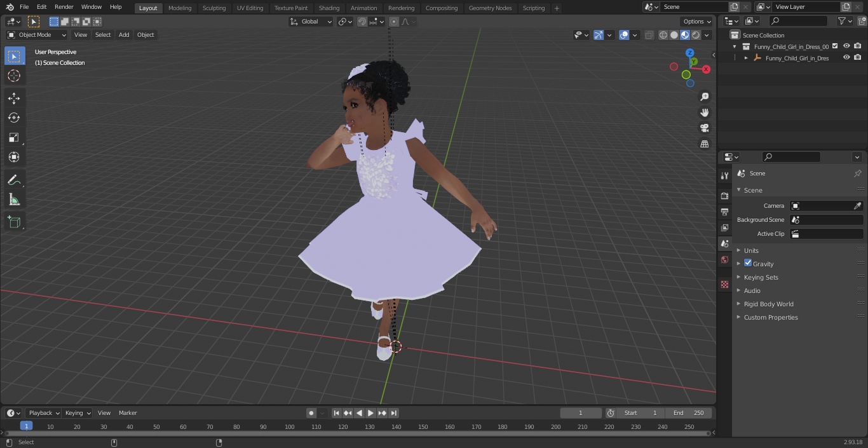Hide Funny_Child_Girl_in_Dres armature object eye icon
Image resolution: width=868 pixels, height=448 pixels.
click(846, 57)
